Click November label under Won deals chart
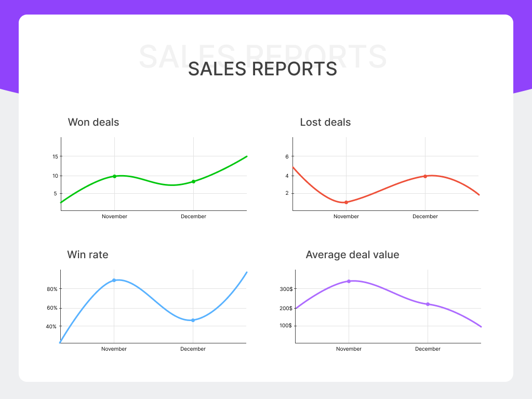532x399 pixels. pos(114,216)
